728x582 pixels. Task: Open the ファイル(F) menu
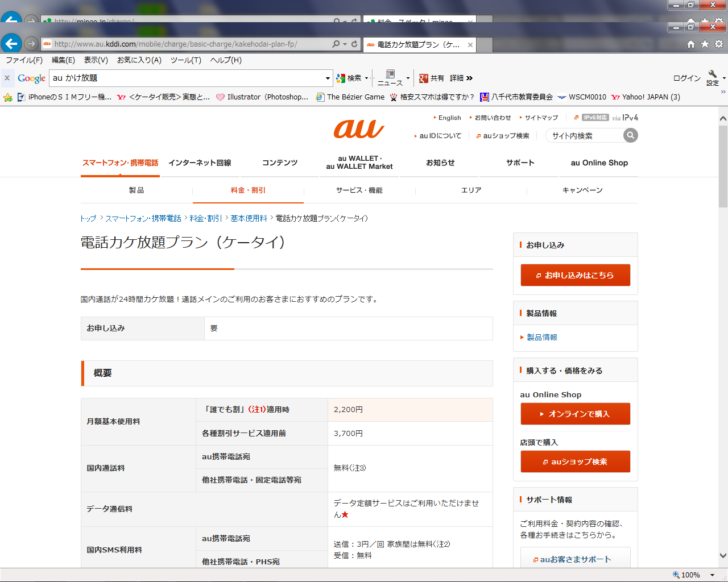click(x=24, y=60)
